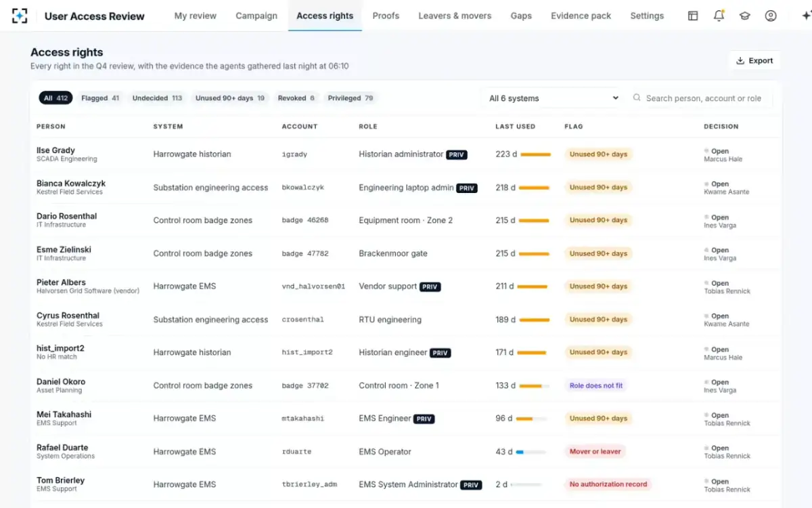Viewport: 812px width, 508px height.
Task: Click the RTU engineering role
Action: [x=390, y=320]
